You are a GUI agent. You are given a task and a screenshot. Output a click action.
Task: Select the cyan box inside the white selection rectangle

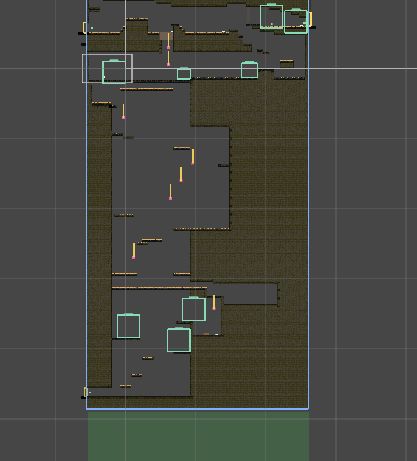point(114,72)
